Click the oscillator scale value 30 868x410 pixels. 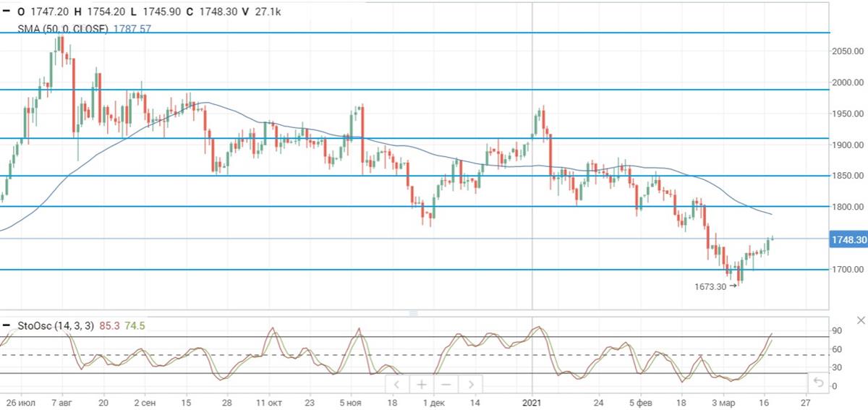(x=836, y=367)
